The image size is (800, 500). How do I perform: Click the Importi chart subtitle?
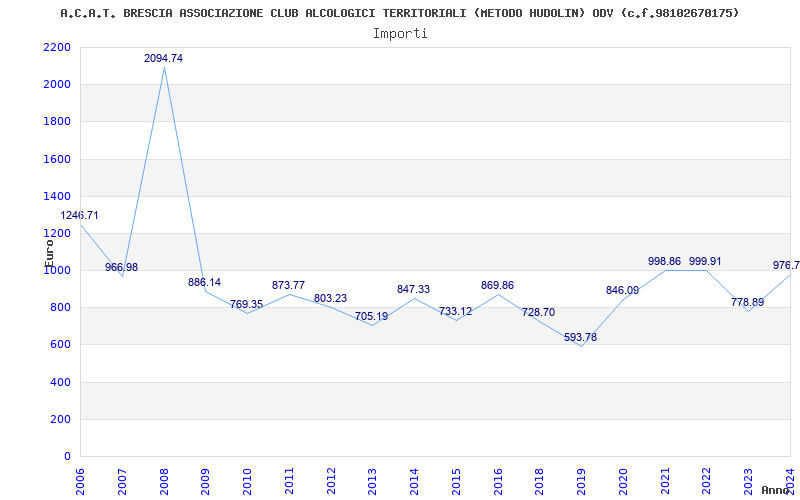tap(400, 34)
